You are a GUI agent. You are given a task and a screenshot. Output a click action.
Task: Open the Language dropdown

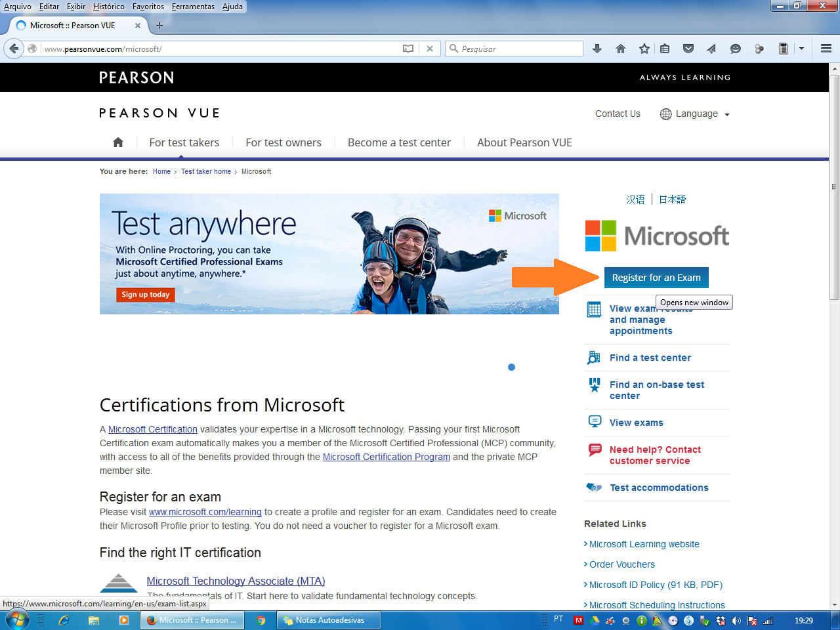pyautogui.click(x=695, y=114)
